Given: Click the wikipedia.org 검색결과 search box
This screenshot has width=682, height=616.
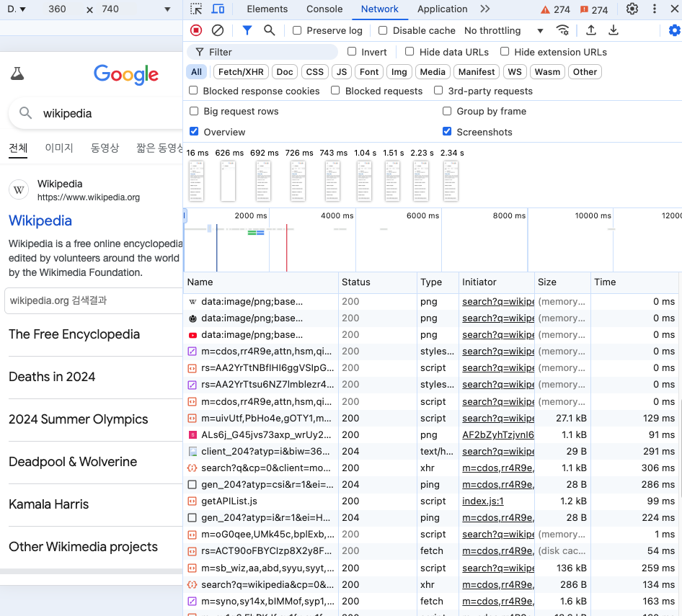Looking at the screenshot, I should pyautogui.click(x=94, y=300).
